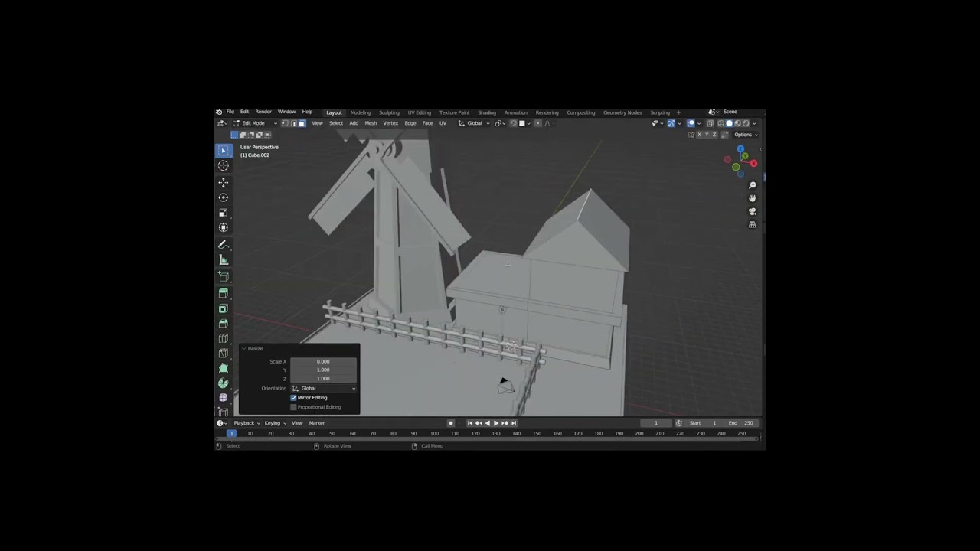
Task: Enable face select mode
Action: (x=302, y=123)
